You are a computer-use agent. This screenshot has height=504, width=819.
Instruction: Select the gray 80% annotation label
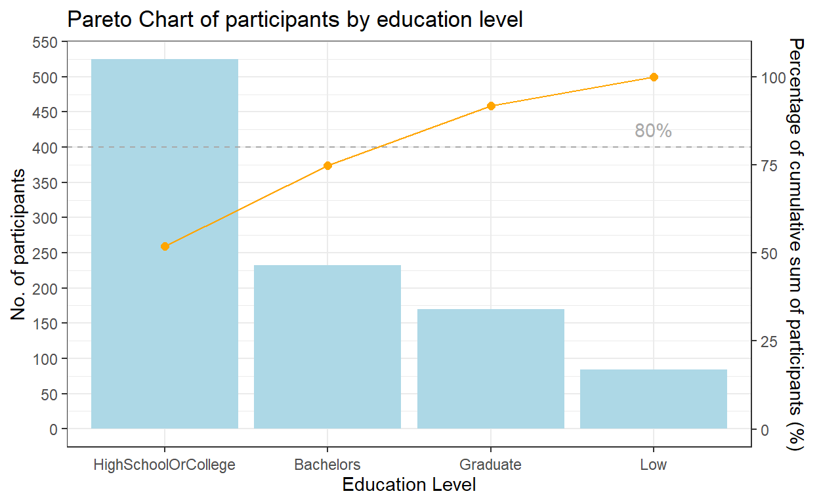[x=653, y=131]
